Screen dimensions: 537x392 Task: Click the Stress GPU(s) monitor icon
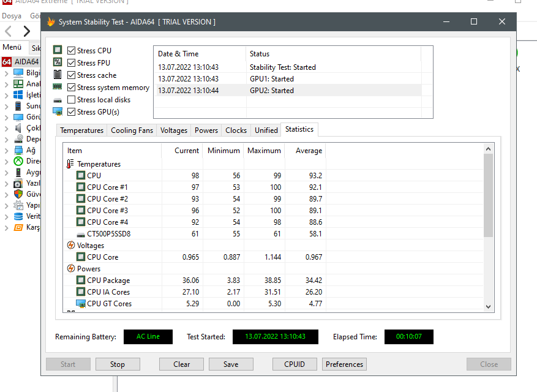pos(58,111)
